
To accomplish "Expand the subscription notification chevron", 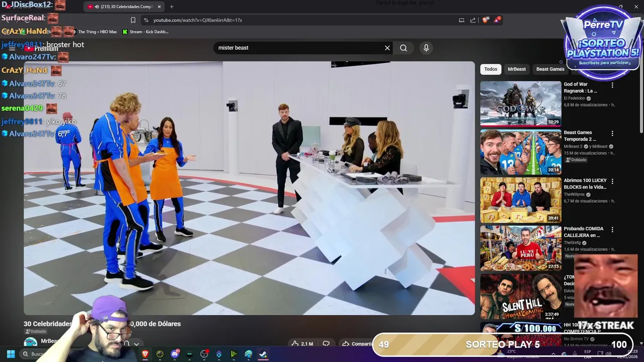I will (136, 344).
